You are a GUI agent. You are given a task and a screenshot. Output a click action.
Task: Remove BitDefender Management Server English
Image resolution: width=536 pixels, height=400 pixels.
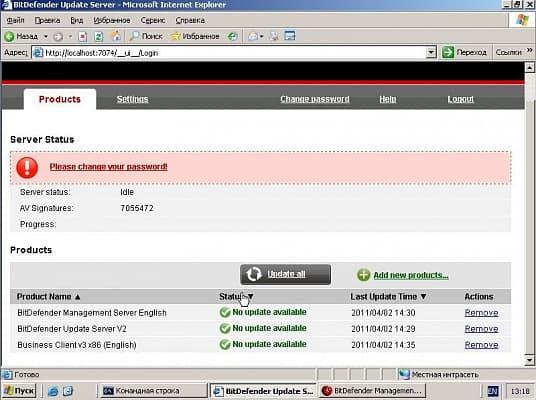(x=481, y=312)
